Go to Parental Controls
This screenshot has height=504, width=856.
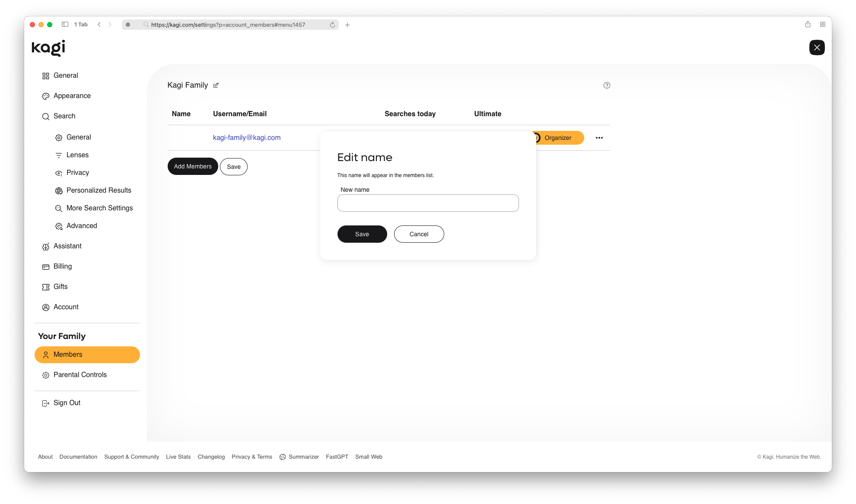click(80, 375)
